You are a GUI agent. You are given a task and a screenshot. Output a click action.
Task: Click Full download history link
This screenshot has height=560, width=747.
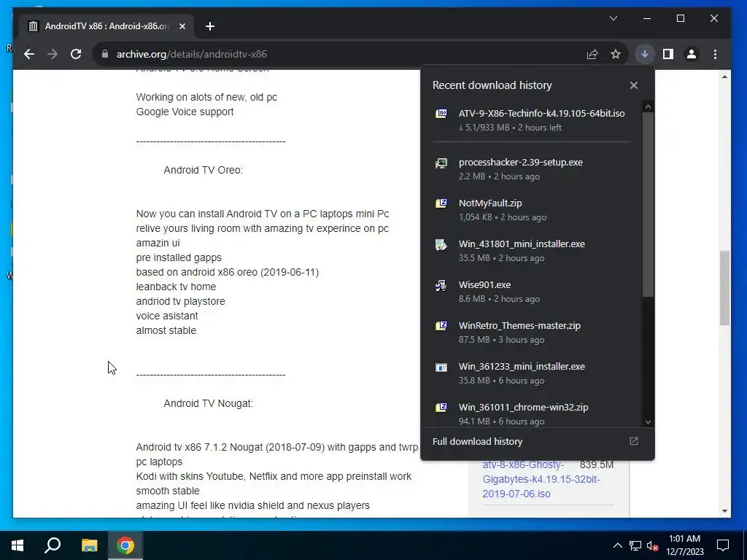point(477,441)
